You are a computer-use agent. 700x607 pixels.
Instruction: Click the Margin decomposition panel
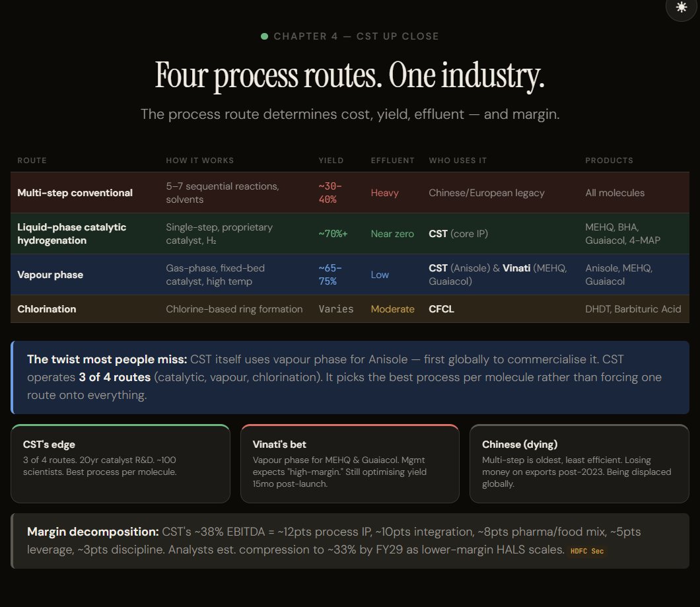click(350, 541)
